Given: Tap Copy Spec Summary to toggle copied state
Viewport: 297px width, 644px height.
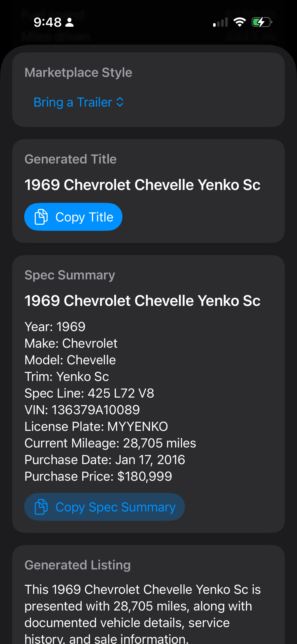Looking at the screenshot, I should 104,507.
